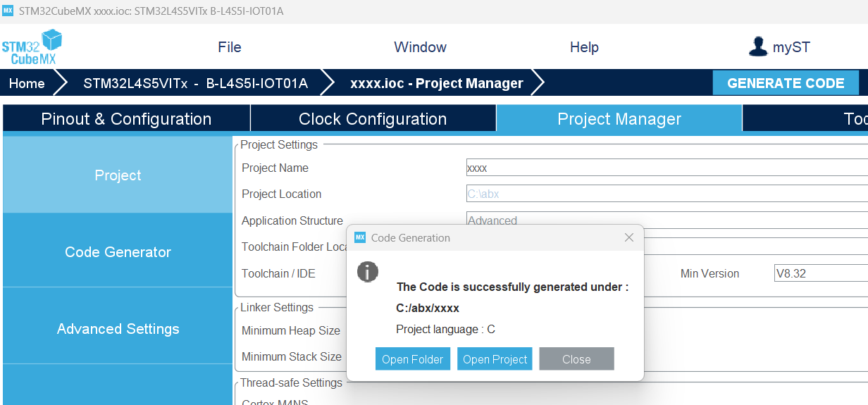Switch to Pinout & Configuration tab
Screen dimensions: 868x405
click(x=126, y=119)
